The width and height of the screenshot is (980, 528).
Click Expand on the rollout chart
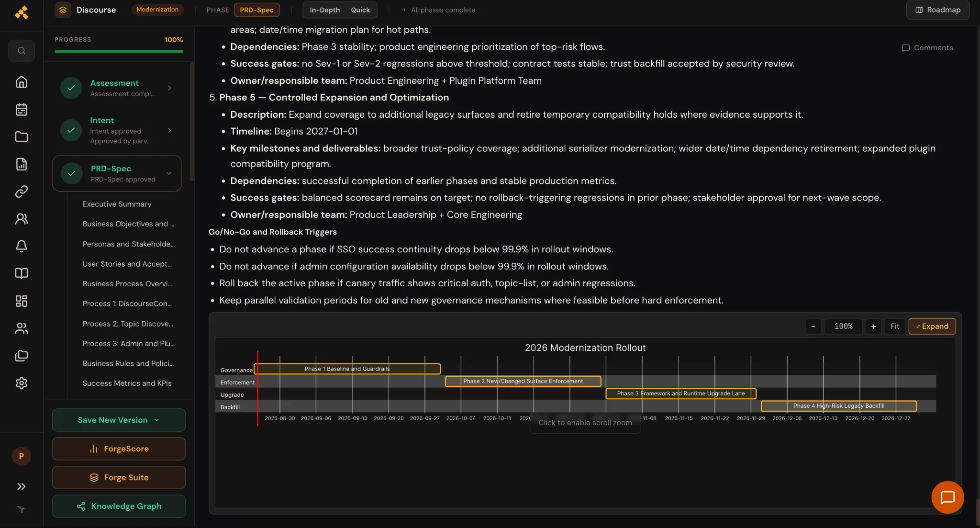932,326
